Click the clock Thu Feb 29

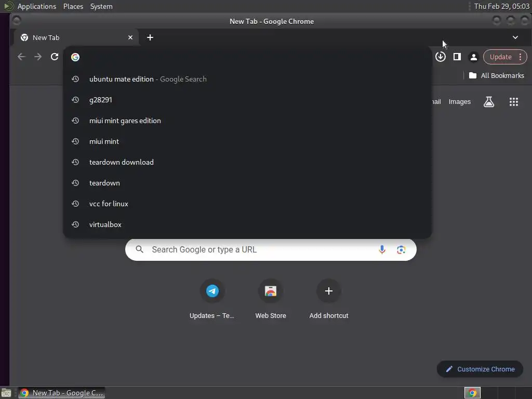(x=501, y=6)
